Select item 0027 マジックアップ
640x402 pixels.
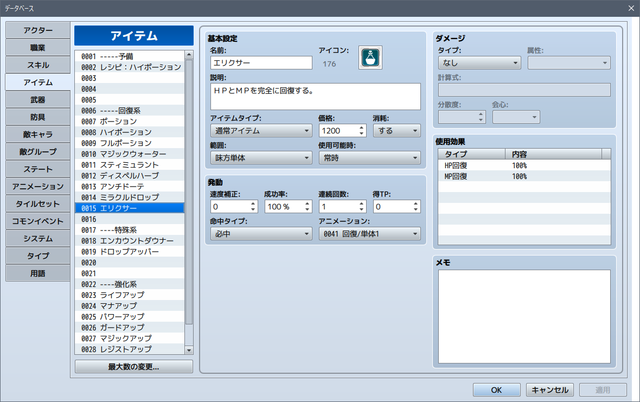point(130,338)
